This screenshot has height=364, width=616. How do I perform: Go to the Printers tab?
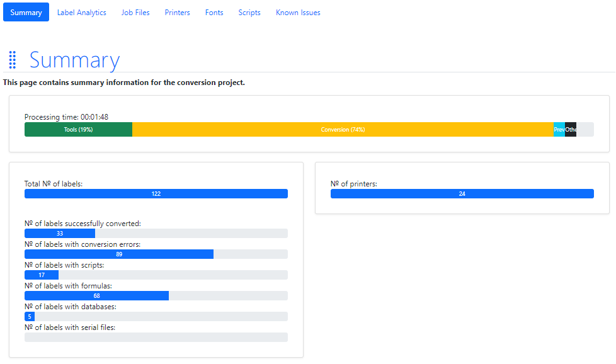178,13
